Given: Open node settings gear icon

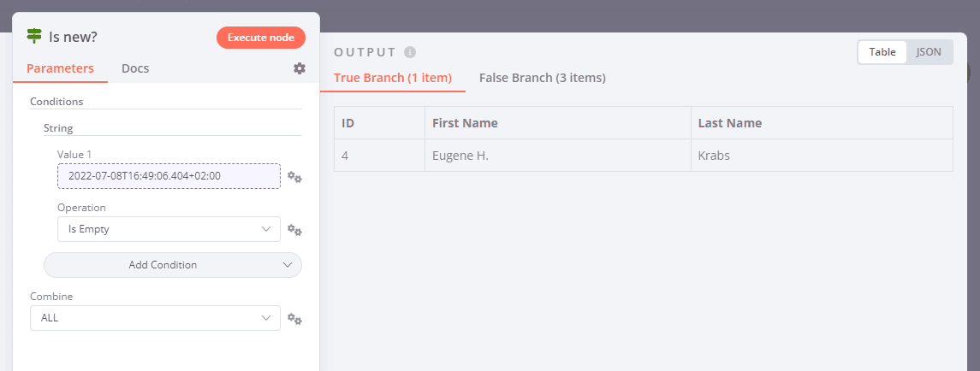Looking at the screenshot, I should click(x=300, y=68).
